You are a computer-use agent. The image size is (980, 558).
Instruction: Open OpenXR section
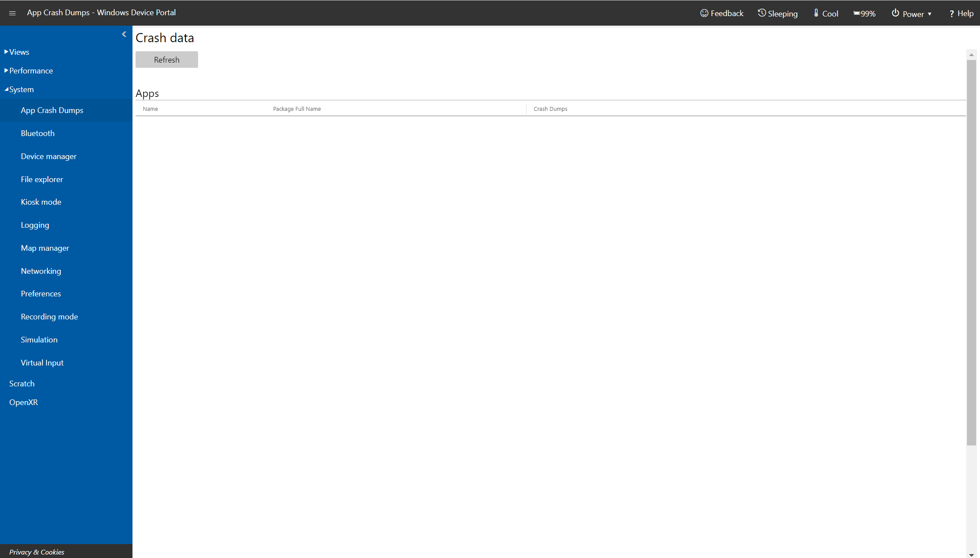pyautogui.click(x=23, y=402)
